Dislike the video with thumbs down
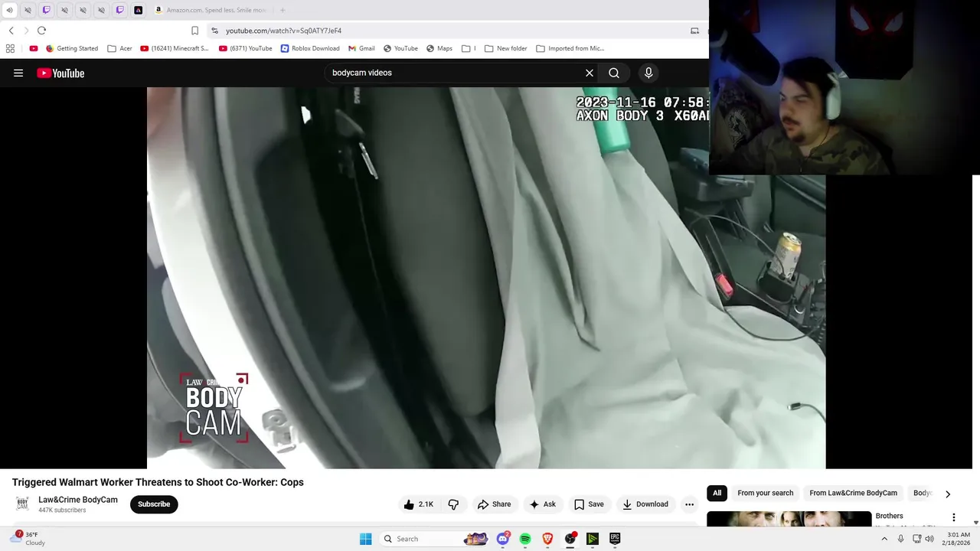The image size is (980, 551). click(453, 504)
